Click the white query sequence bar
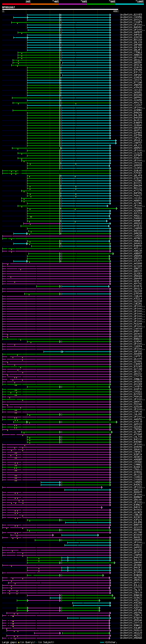The image size is (146, 644). click(x=60, y=10)
